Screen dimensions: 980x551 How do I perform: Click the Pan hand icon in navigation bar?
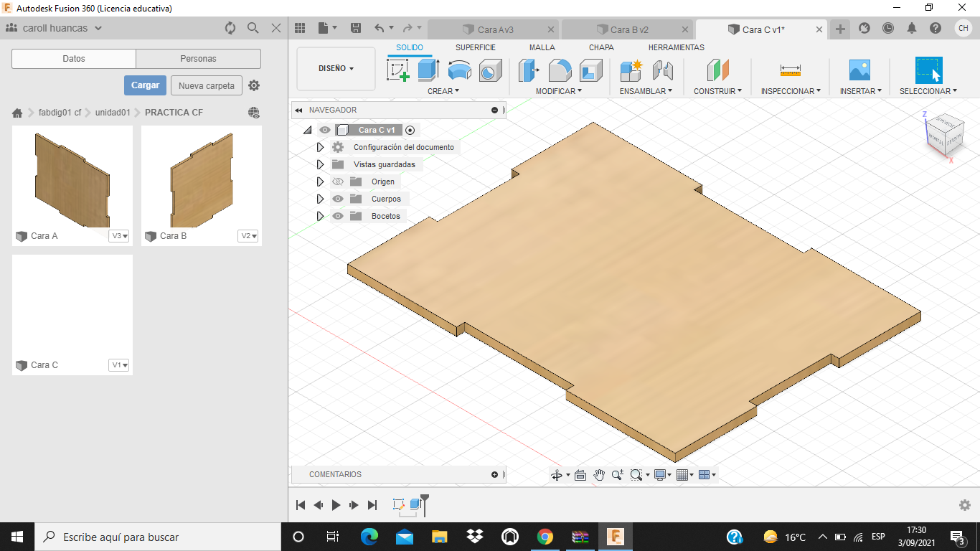(599, 475)
